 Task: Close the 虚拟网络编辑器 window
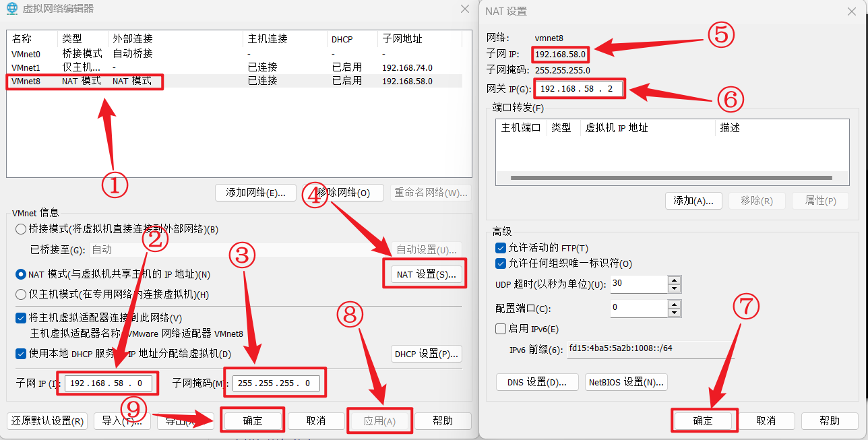[465, 9]
